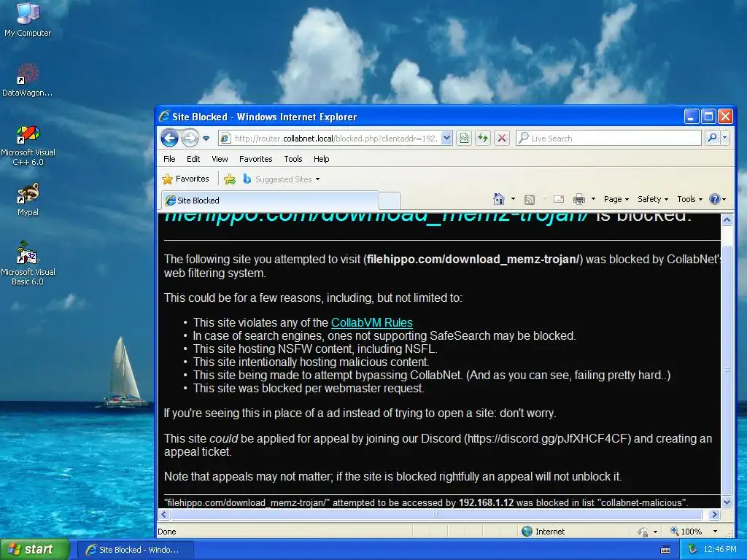747x560 pixels.
Task: Open the View menu
Action: click(x=220, y=159)
